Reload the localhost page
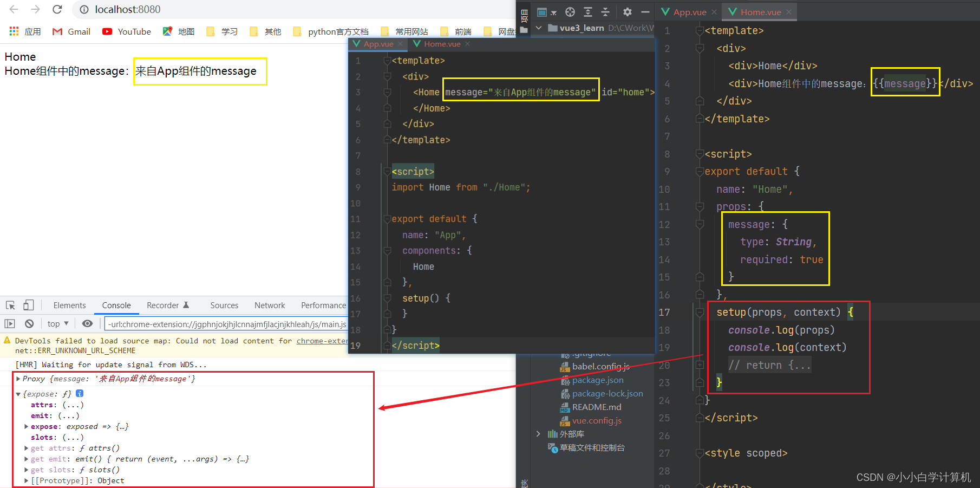The image size is (980, 488). [x=57, y=9]
